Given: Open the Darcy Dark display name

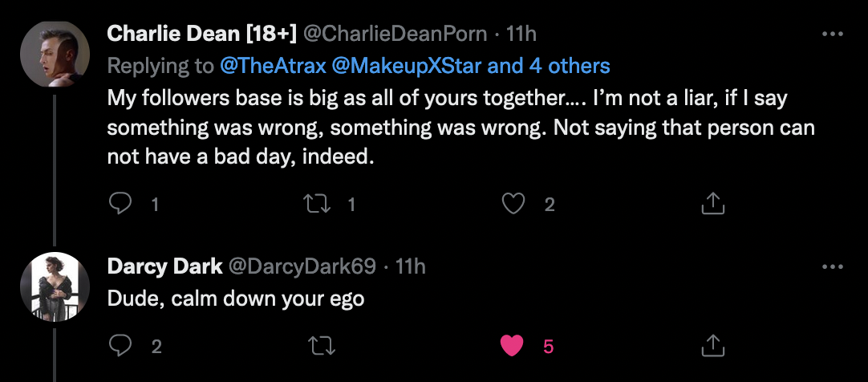Looking at the screenshot, I should click(x=164, y=267).
